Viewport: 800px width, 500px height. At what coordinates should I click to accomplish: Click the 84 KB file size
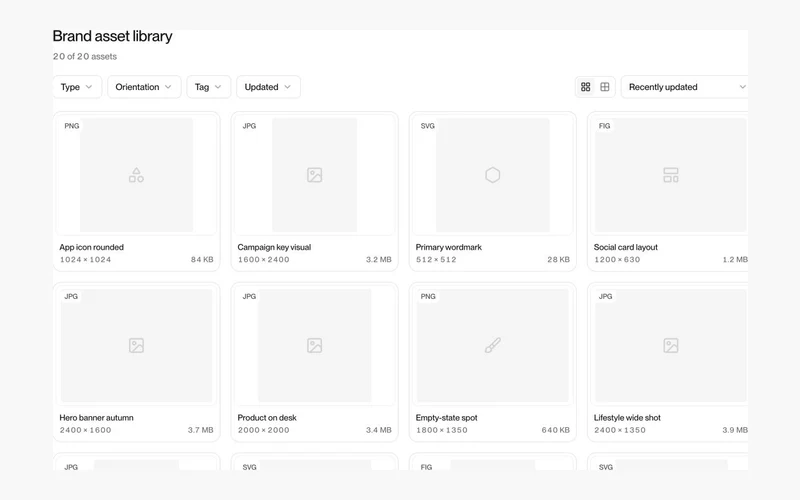(x=202, y=260)
